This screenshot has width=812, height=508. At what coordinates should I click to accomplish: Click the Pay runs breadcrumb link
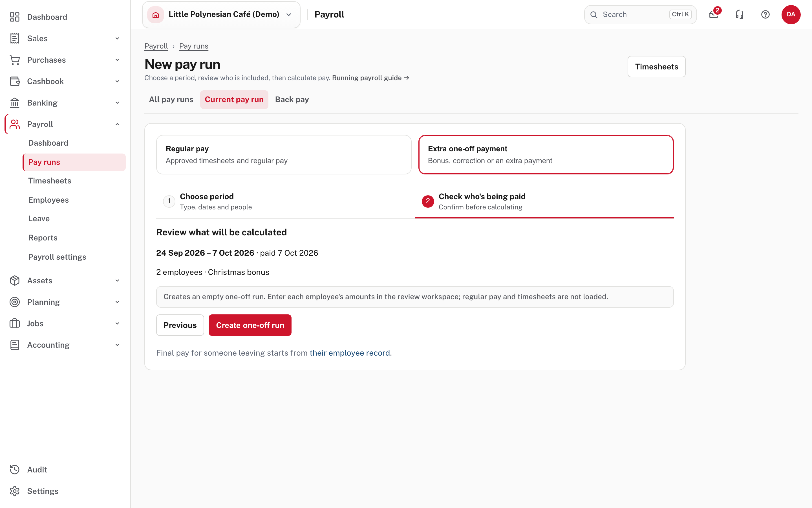(194, 46)
